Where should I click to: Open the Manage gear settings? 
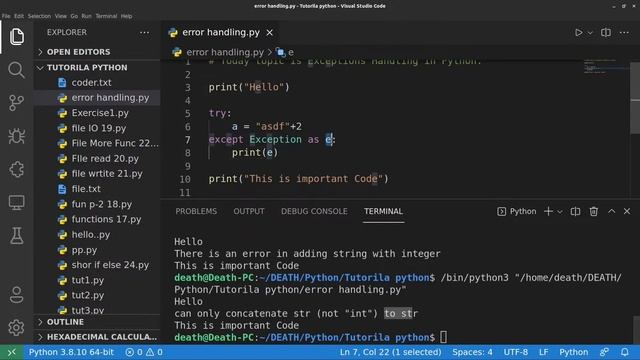(16, 327)
